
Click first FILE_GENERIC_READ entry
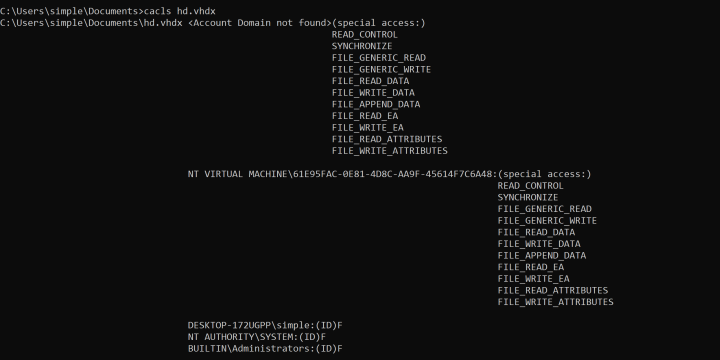click(379, 57)
